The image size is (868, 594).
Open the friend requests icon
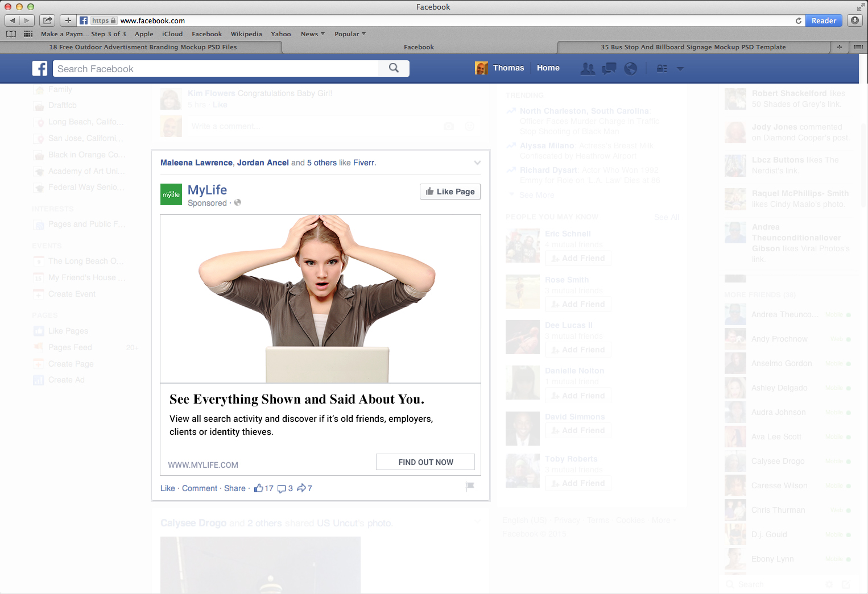pyautogui.click(x=588, y=69)
